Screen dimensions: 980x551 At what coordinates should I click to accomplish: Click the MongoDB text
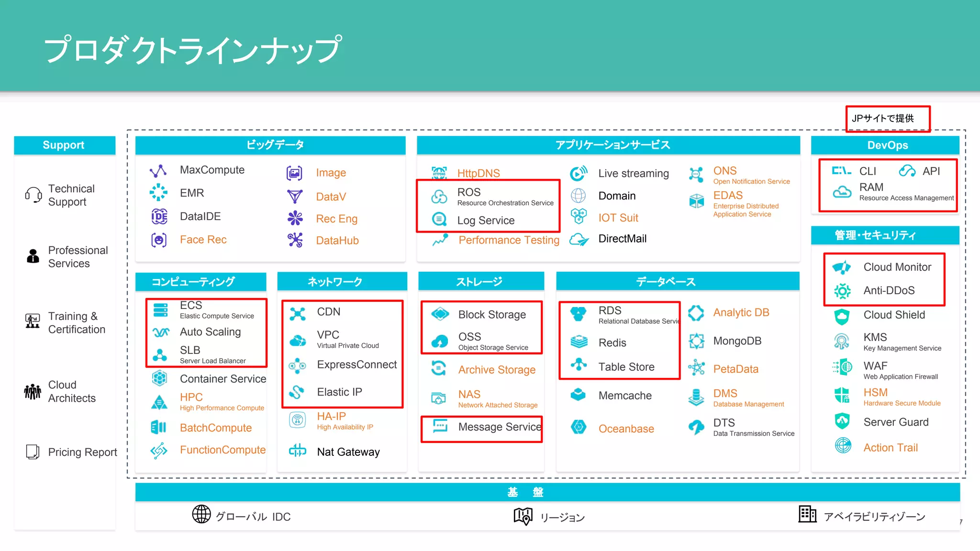[737, 341]
